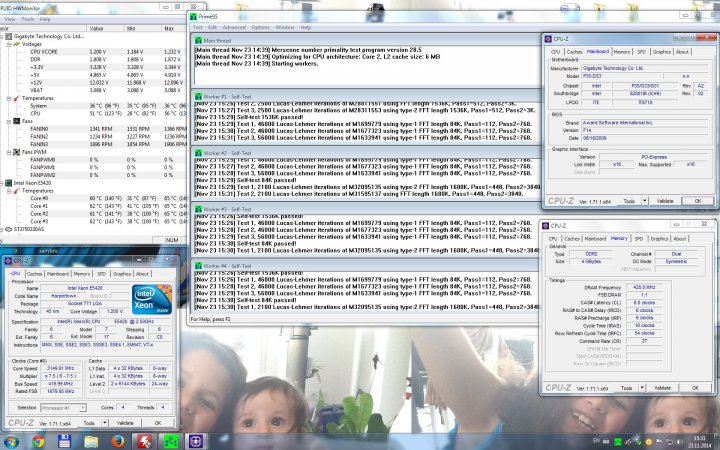Image resolution: width=720 pixels, height=450 pixels.
Task: Click the EN language indicator in tray
Action: point(596,441)
